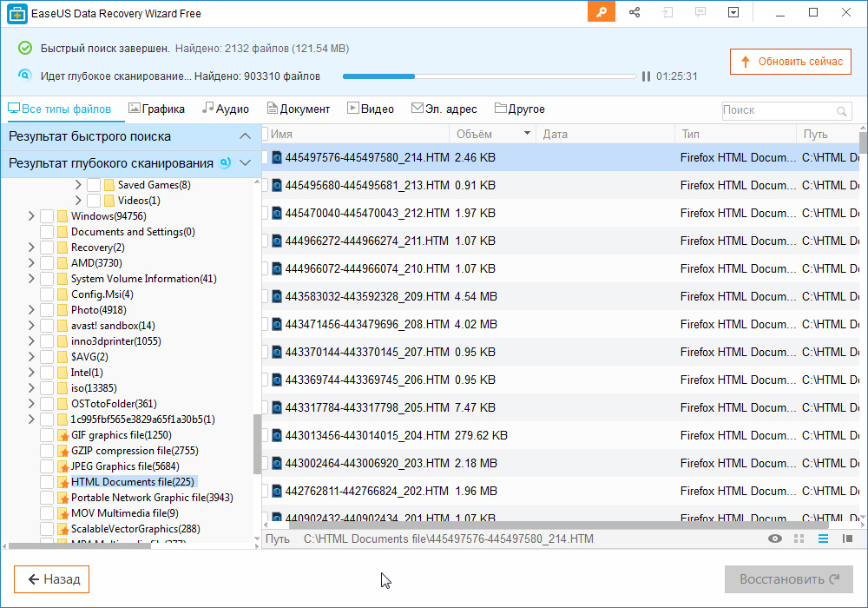
Task: Expand the OSTotoFolder(361) node
Action: tap(31, 404)
